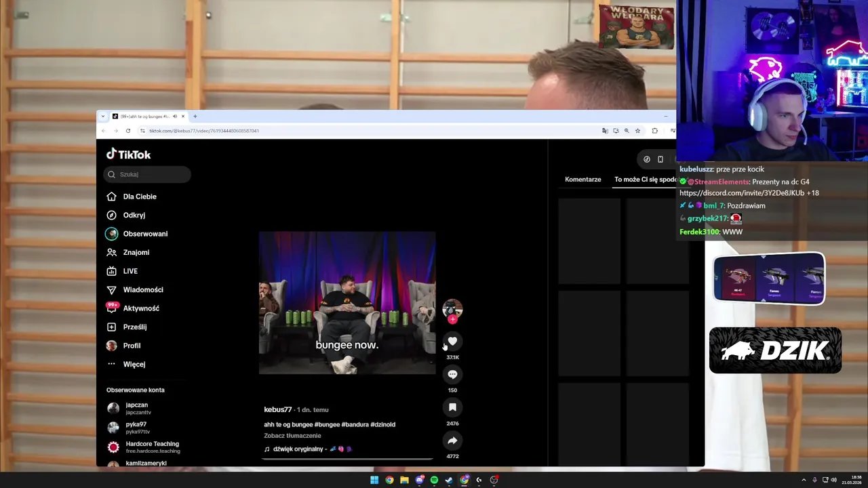Click the TikTok logo
Viewport: 868px width, 488px height.
point(128,154)
